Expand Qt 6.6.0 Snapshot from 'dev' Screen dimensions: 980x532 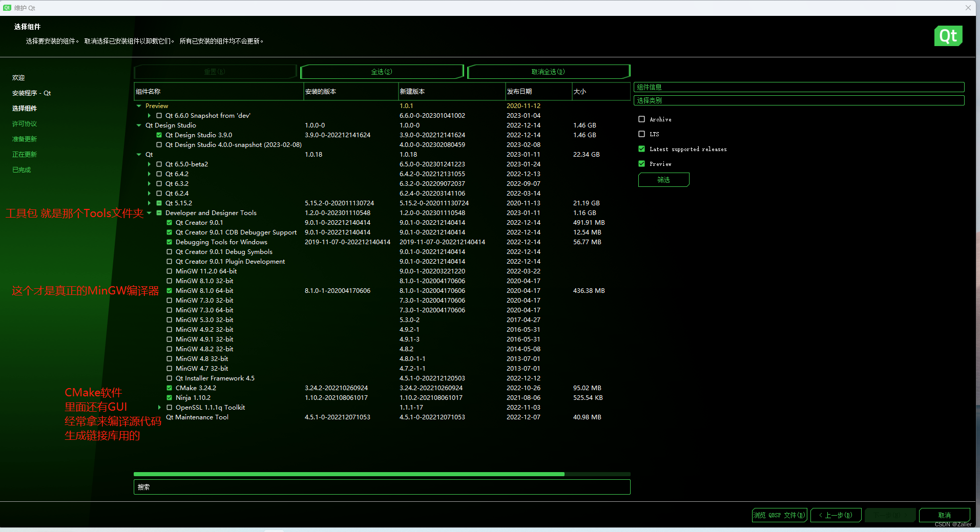coord(149,116)
